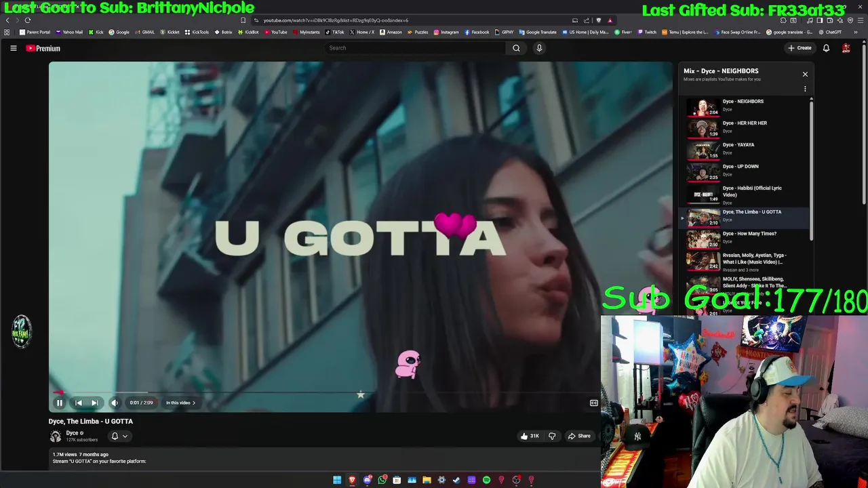Click the YouTube search field
Viewport: 868px width, 488px height.
[415, 48]
